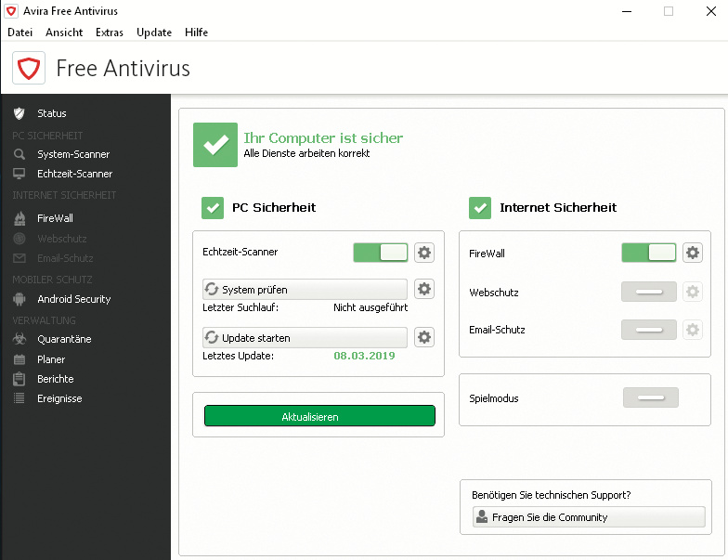Click the PC Sicherheit green checkbox
728x560 pixels.
[x=213, y=207]
